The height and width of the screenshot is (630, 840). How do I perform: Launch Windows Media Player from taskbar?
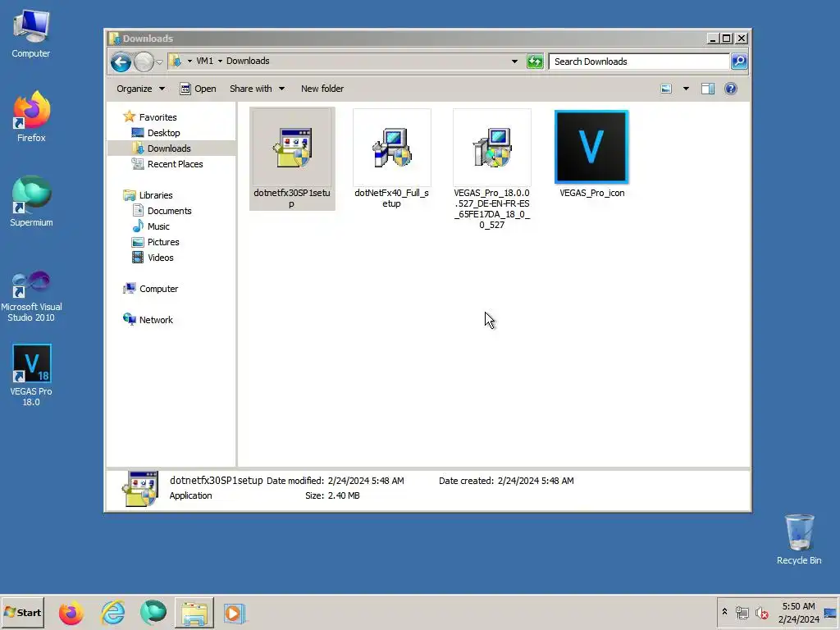coord(234,613)
